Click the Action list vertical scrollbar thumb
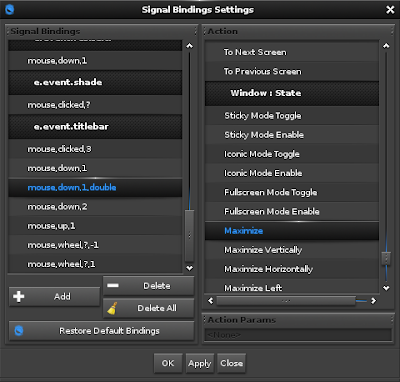Viewport: 400px width, 382px height. [x=386, y=258]
